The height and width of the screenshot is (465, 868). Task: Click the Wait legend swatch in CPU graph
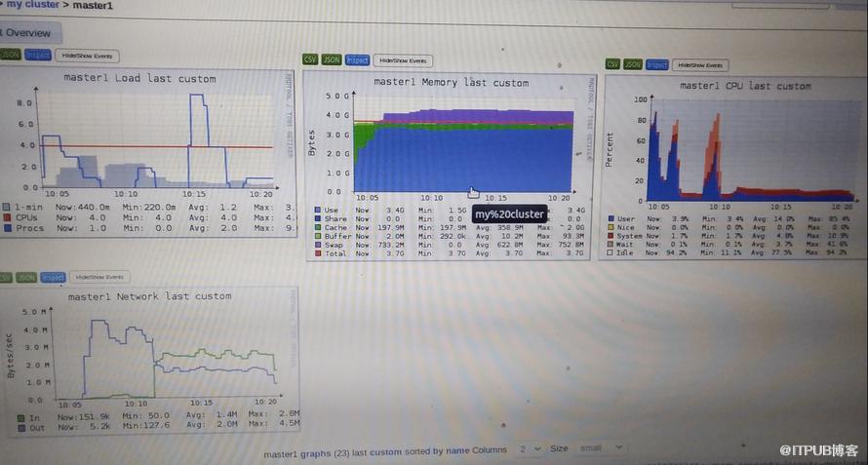[610, 244]
